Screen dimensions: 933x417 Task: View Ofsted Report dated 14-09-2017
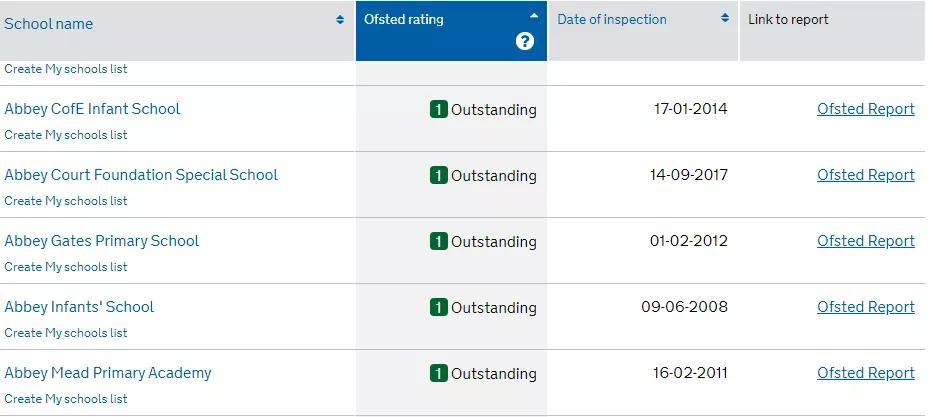866,175
